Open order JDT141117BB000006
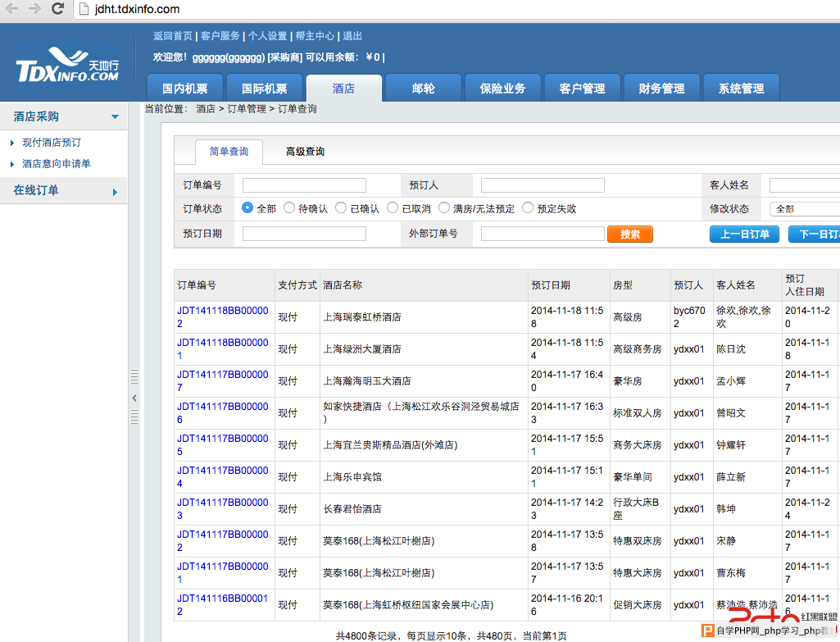The height and width of the screenshot is (642, 840). coord(222,412)
